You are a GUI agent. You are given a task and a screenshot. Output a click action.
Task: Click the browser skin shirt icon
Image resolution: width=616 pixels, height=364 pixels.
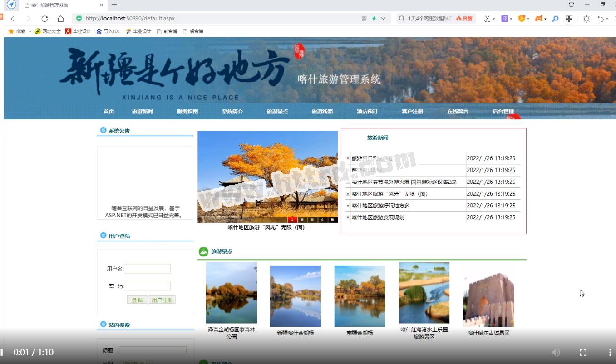572,5
